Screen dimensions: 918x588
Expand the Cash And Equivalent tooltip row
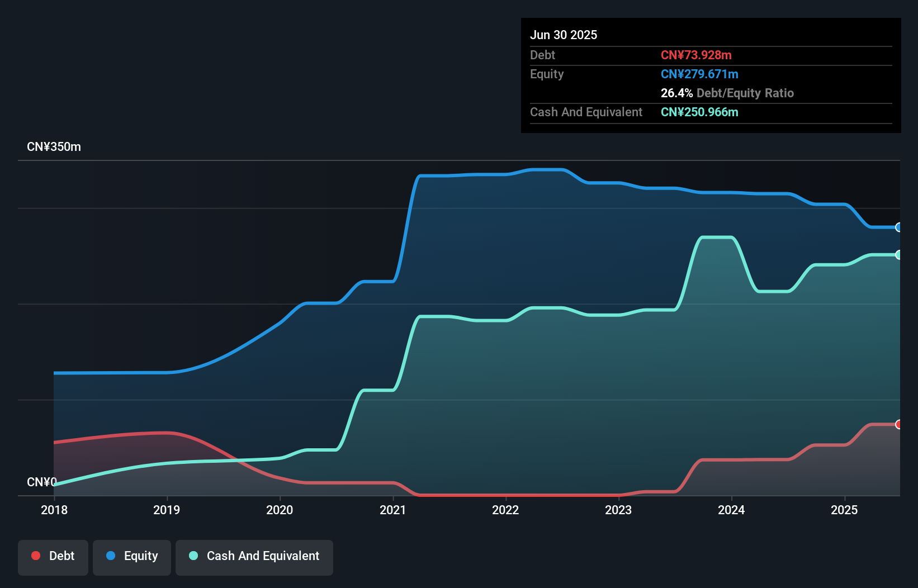pos(586,112)
